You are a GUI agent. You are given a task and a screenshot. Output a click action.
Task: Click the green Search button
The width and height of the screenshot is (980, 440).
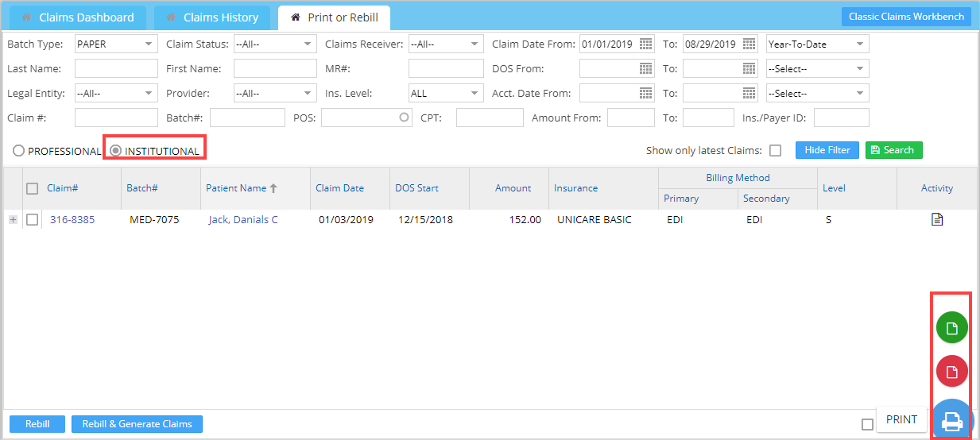pyautogui.click(x=893, y=150)
